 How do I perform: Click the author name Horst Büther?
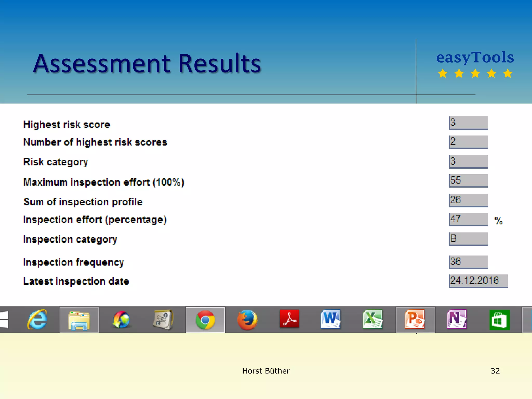[266, 371]
